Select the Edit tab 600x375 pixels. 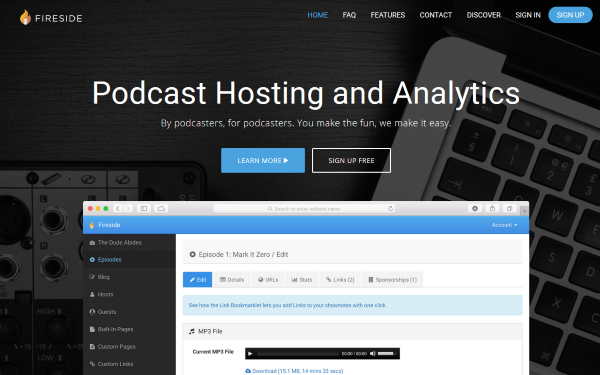(x=197, y=280)
